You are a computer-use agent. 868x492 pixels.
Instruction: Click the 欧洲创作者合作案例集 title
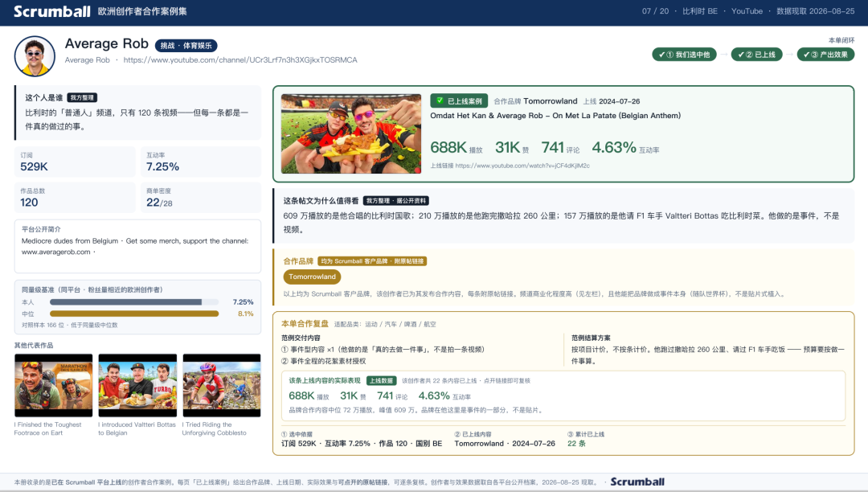[142, 11]
